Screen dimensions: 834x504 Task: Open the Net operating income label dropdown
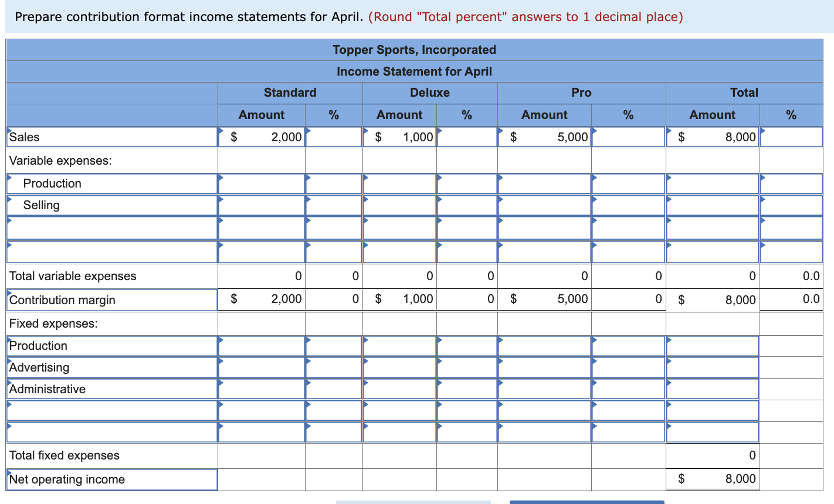point(112,479)
